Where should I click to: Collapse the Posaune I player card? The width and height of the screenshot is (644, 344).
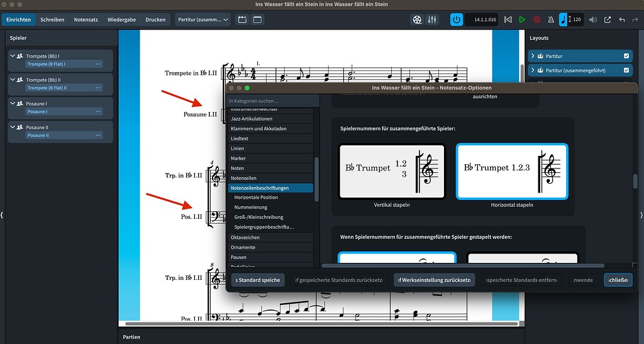point(13,103)
